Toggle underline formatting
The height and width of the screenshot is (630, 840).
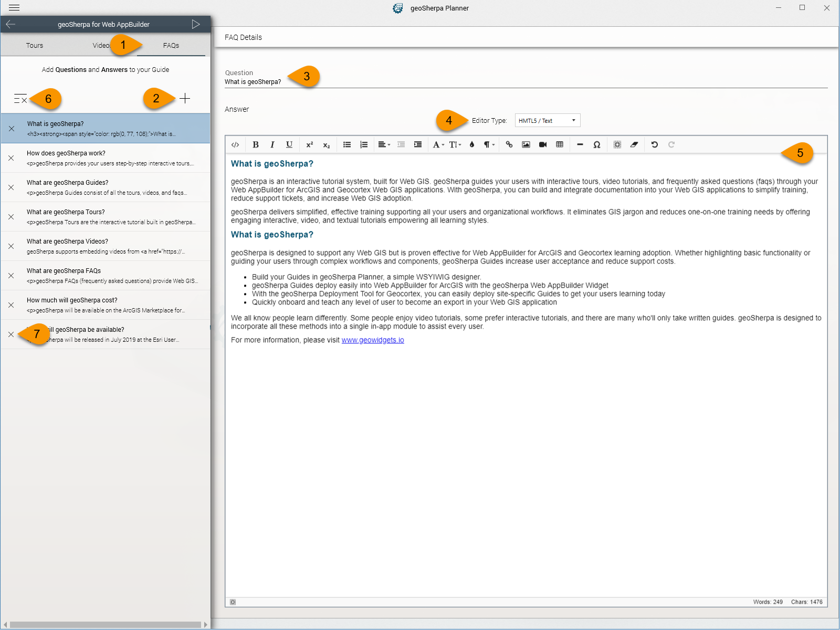click(x=289, y=145)
